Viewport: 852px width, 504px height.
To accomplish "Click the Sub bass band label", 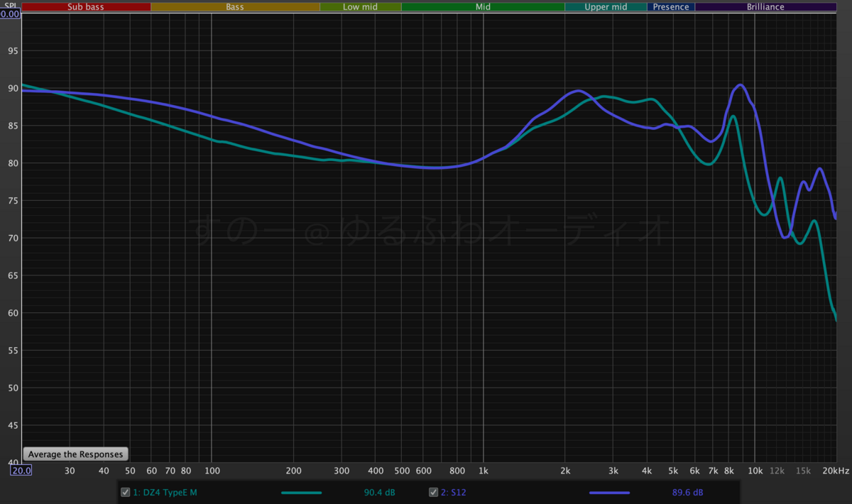I will 86,7.
